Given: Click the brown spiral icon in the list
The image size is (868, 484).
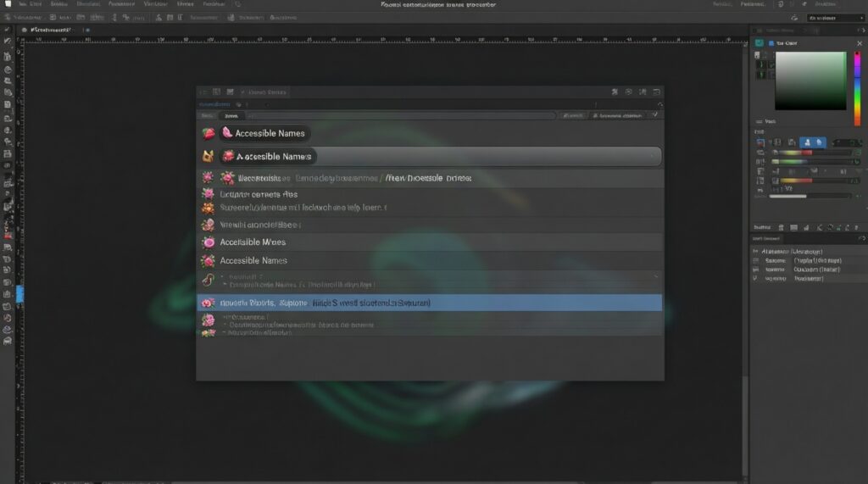Looking at the screenshot, I should click(208, 280).
